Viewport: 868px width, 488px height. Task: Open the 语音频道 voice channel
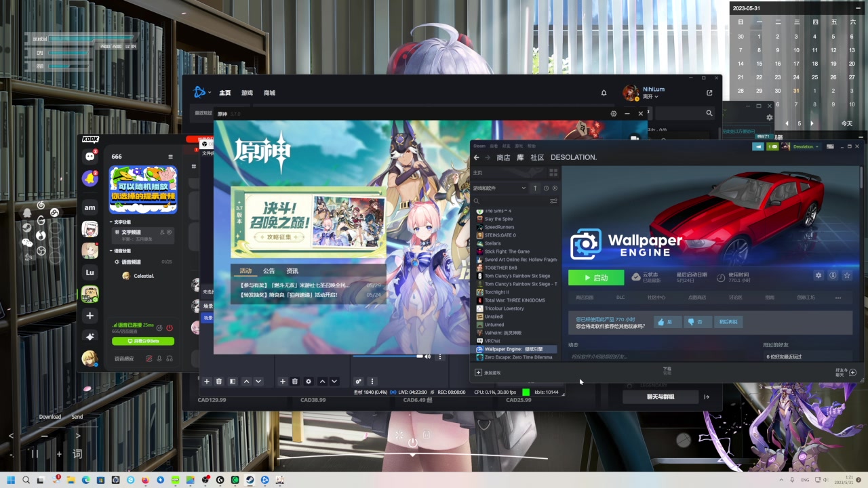point(143,262)
